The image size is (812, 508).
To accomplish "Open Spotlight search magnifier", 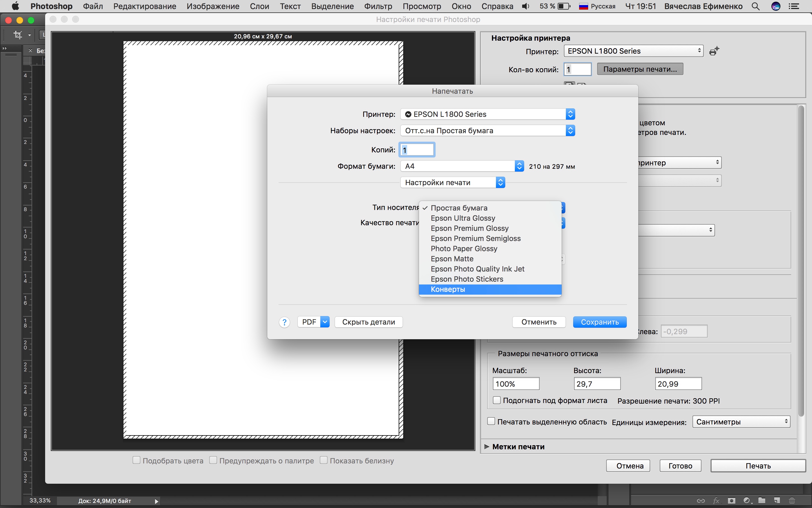I will pyautogui.click(x=755, y=6).
